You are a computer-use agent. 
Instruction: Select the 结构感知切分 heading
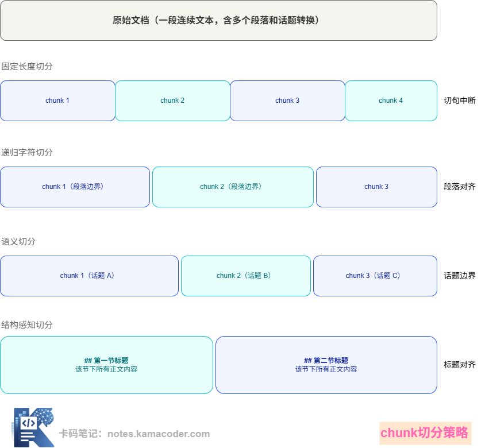27,325
